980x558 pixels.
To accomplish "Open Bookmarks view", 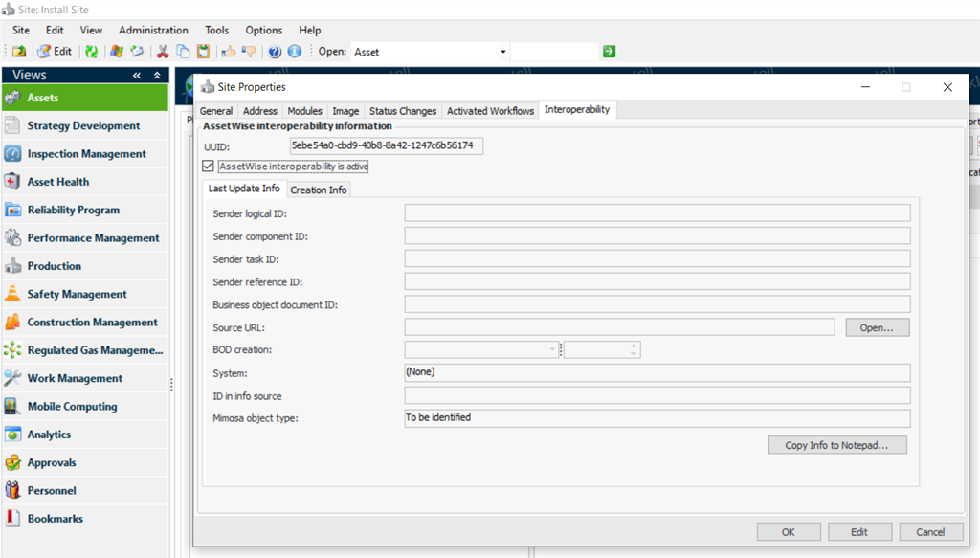I will [85, 520].
